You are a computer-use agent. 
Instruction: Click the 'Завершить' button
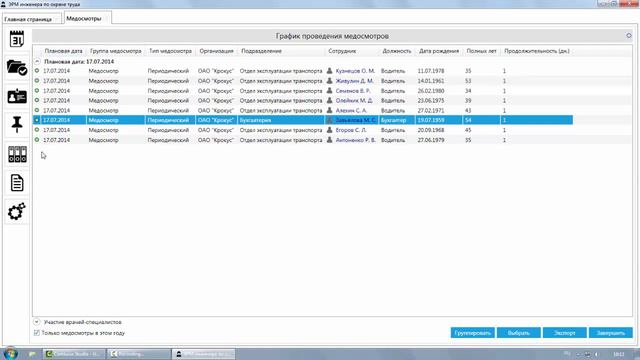[x=611, y=333]
